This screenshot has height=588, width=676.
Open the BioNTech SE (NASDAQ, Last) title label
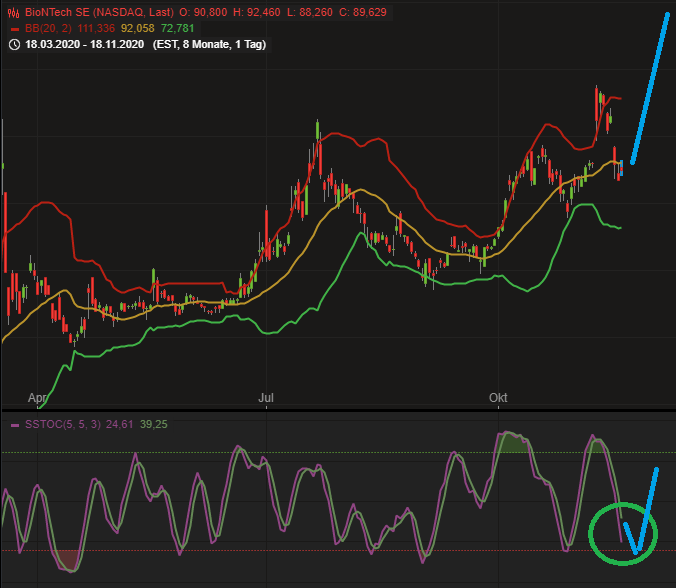pyautogui.click(x=100, y=13)
